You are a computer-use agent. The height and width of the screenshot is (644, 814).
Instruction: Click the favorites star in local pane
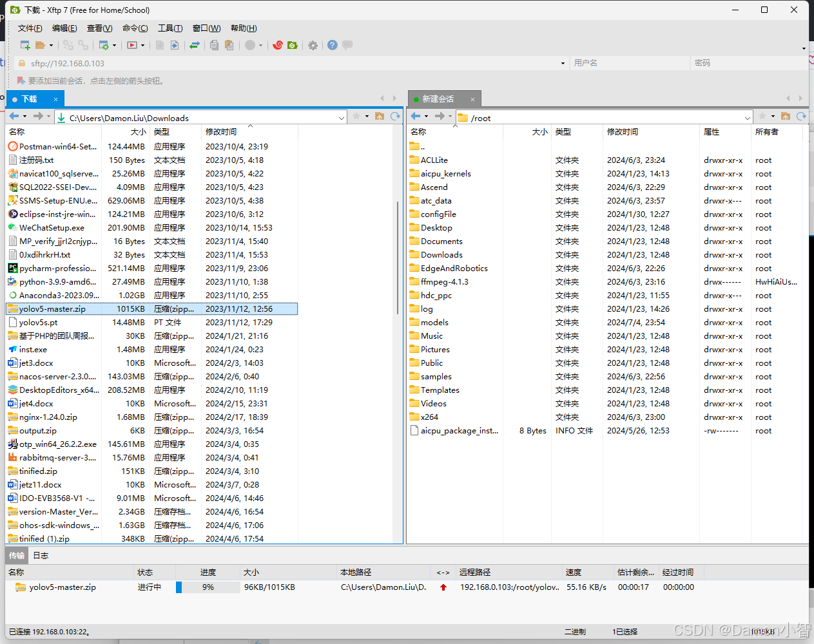(x=356, y=117)
